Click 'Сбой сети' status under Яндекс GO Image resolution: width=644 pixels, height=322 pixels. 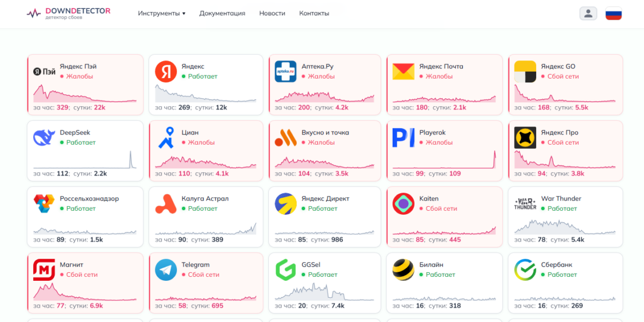pyautogui.click(x=560, y=76)
